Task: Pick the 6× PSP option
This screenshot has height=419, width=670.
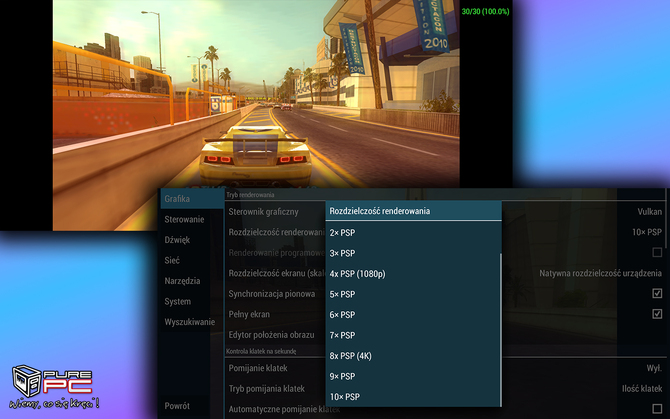Action: pyautogui.click(x=413, y=315)
